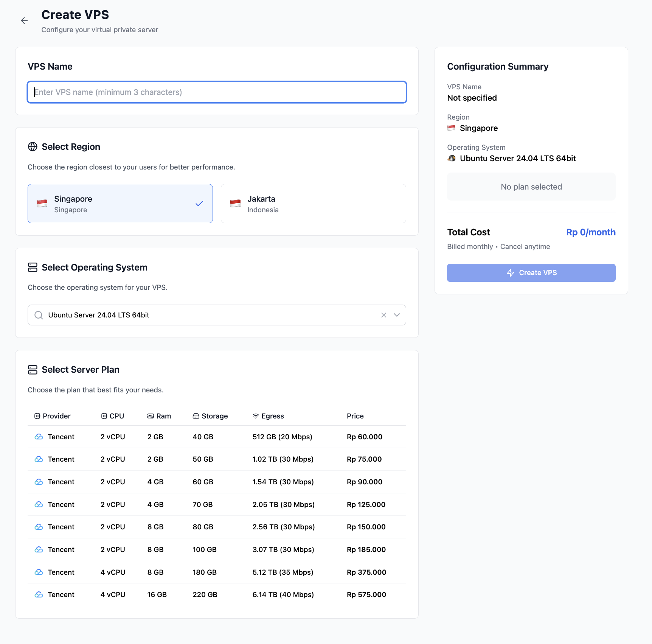The image size is (652, 644).
Task: Open the operating system dropdown
Action: pos(397,315)
